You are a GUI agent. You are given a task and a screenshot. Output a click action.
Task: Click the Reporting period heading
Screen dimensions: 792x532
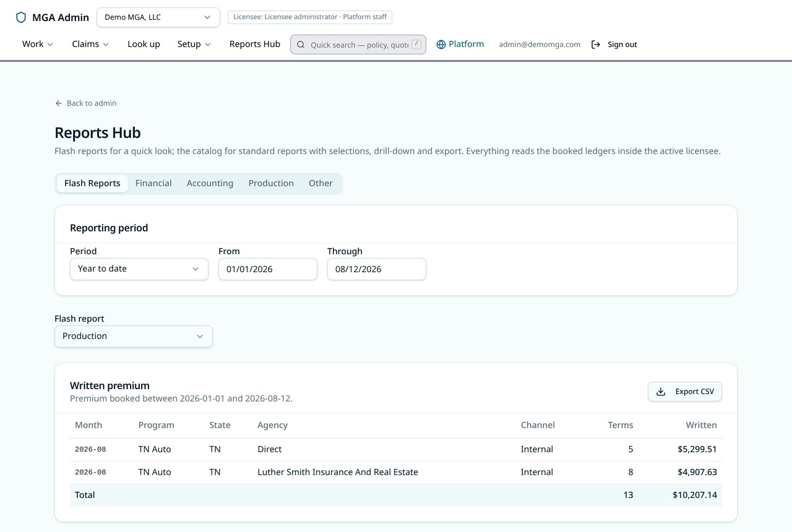tap(109, 228)
